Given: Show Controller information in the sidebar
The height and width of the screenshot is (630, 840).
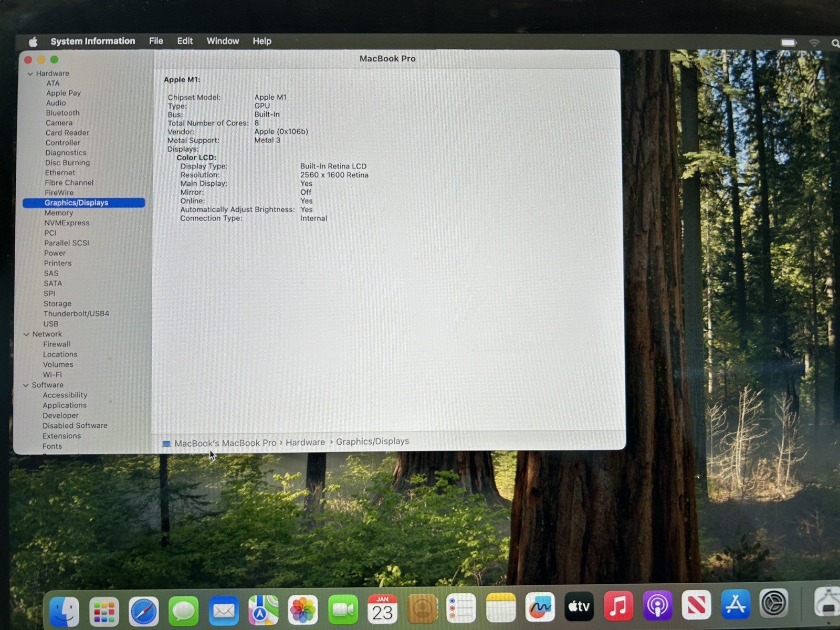Looking at the screenshot, I should pos(62,143).
